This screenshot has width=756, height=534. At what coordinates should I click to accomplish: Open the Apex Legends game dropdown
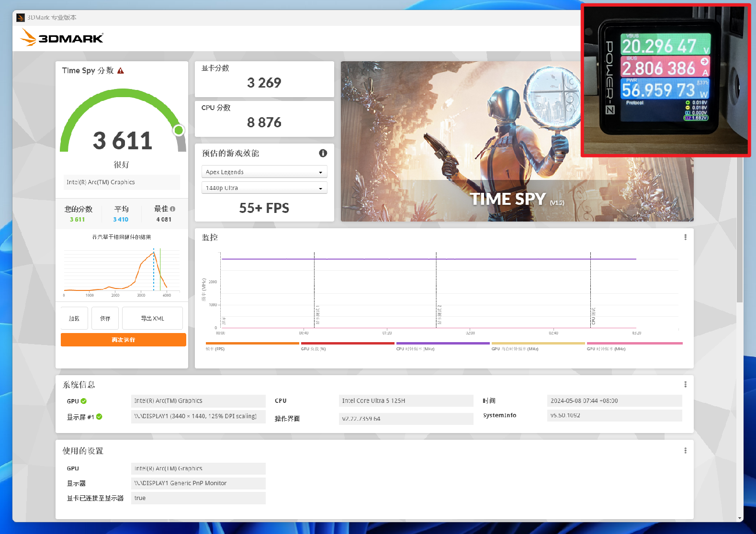pyautogui.click(x=264, y=172)
